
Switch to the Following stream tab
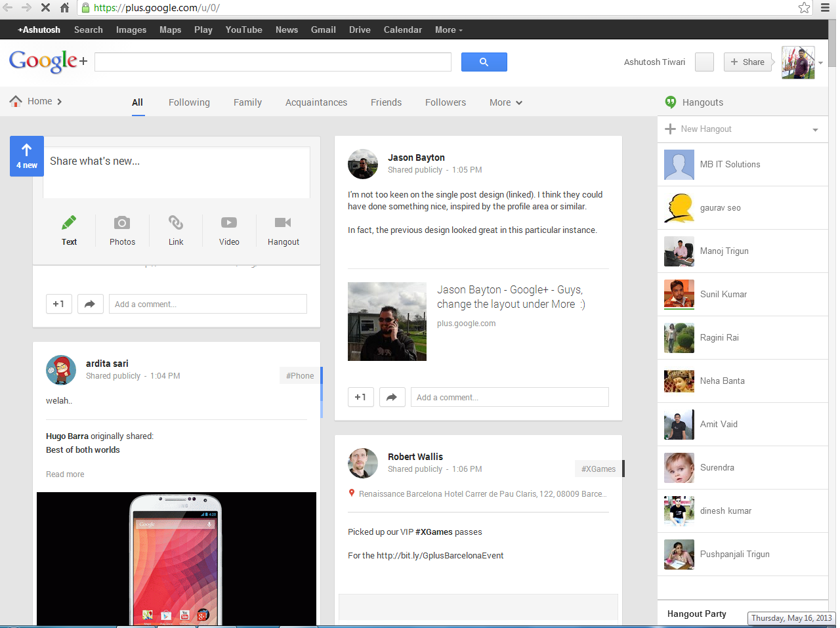tap(189, 102)
